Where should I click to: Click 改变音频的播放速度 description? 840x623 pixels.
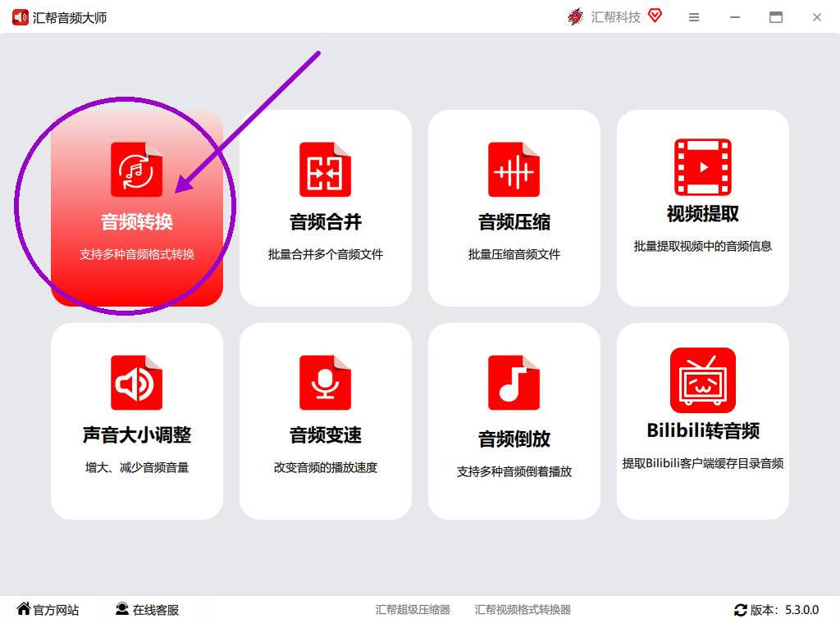325,467
